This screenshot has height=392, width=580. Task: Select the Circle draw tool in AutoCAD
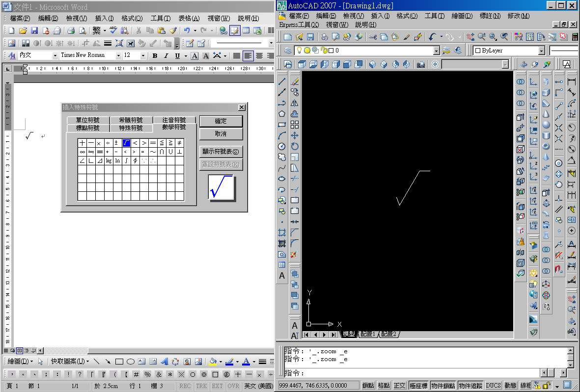coord(282,146)
